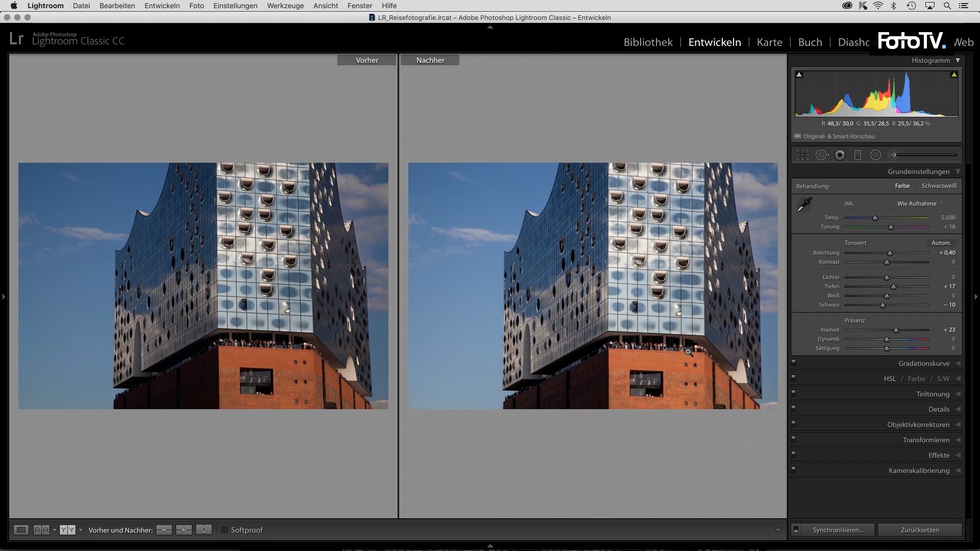Collapse the Histogramm panel
The width and height of the screenshot is (980, 551).
coord(958,60)
